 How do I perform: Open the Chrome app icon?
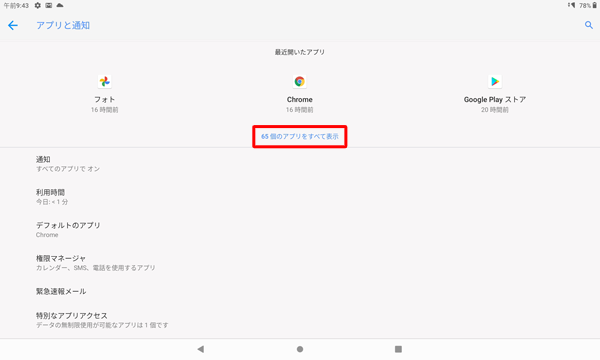tap(300, 81)
